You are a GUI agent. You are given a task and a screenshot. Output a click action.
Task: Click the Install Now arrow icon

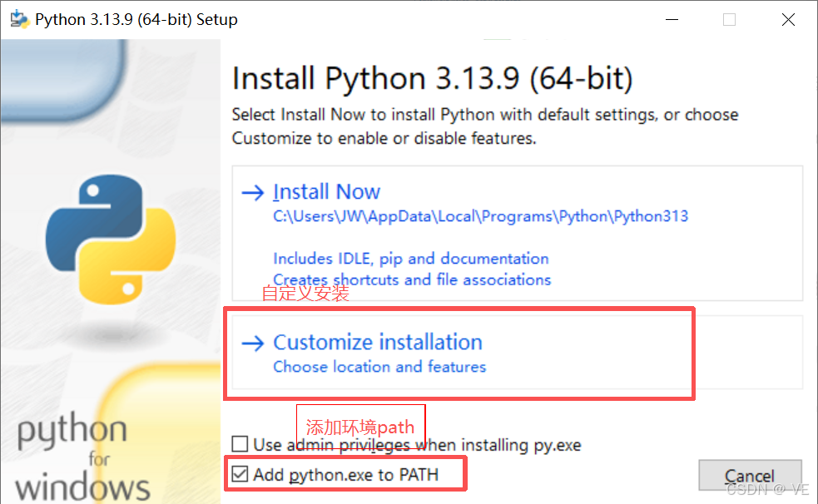pyautogui.click(x=253, y=193)
